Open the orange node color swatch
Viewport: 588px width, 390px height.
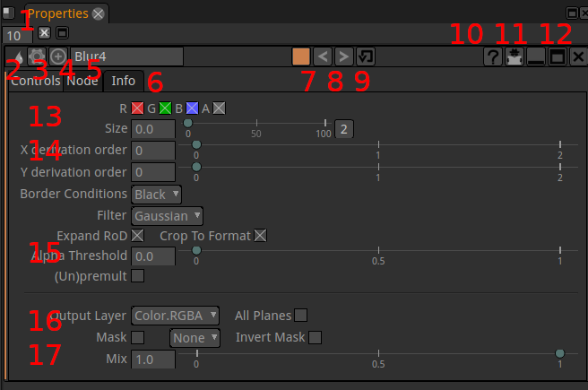point(301,56)
